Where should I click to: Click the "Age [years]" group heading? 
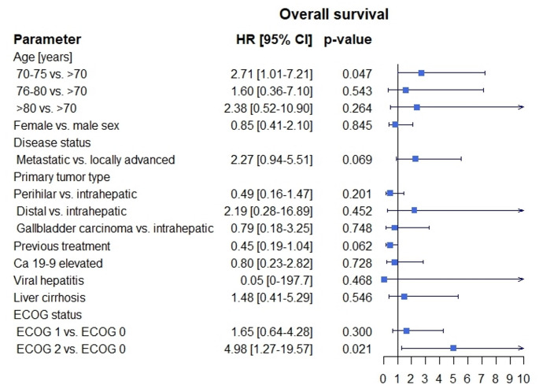point(43,56)
